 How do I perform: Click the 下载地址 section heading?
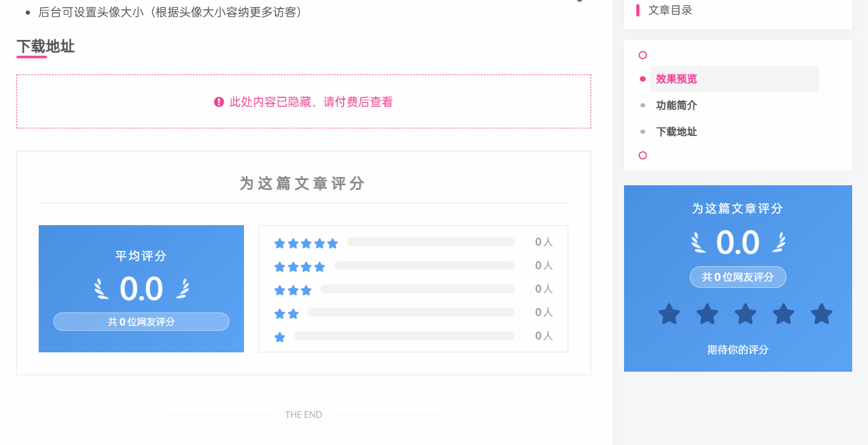pyautogui.click(x=46, y=46)
